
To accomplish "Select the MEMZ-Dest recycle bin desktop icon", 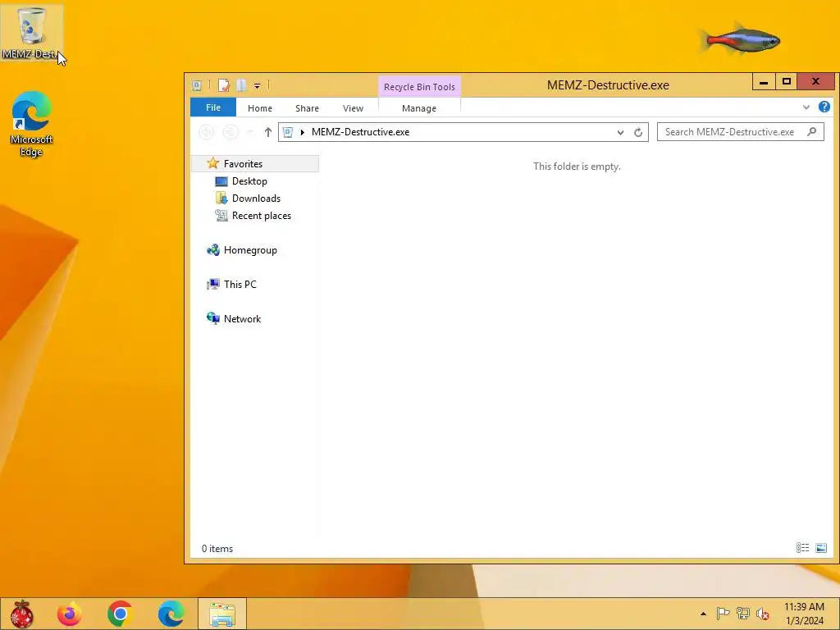I will pos(31,32).
